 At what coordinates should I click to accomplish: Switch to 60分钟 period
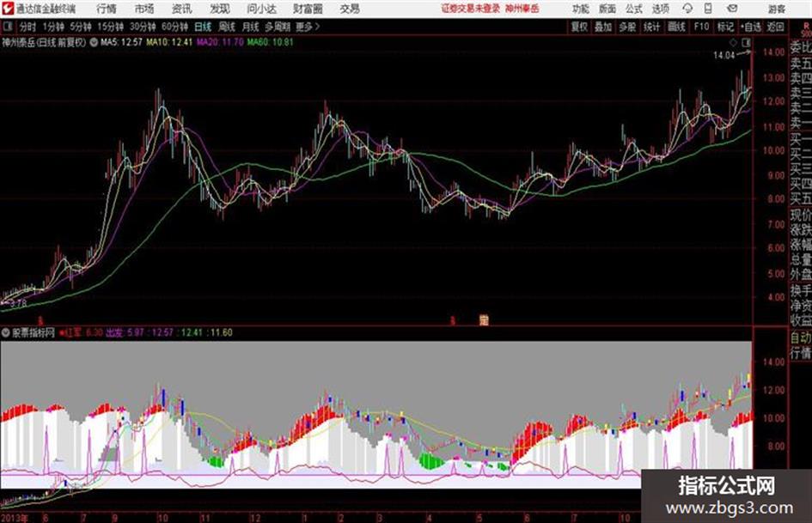click(x=174, y=27)
